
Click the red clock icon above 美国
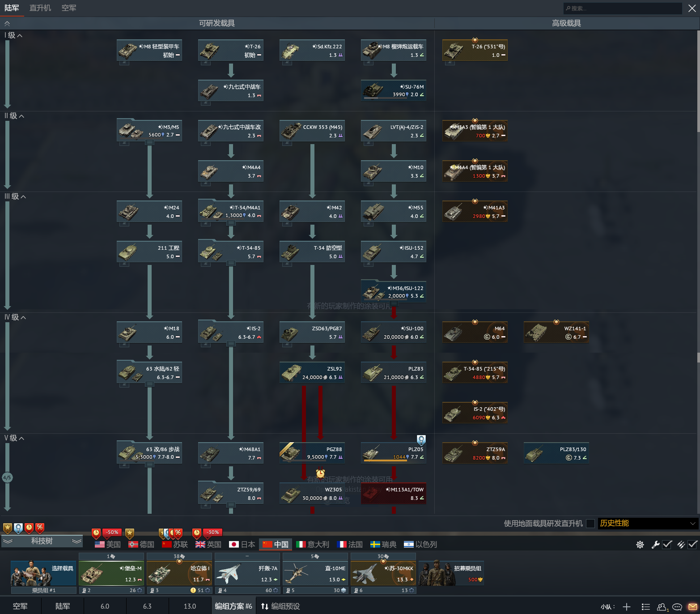tap(96, 533)
